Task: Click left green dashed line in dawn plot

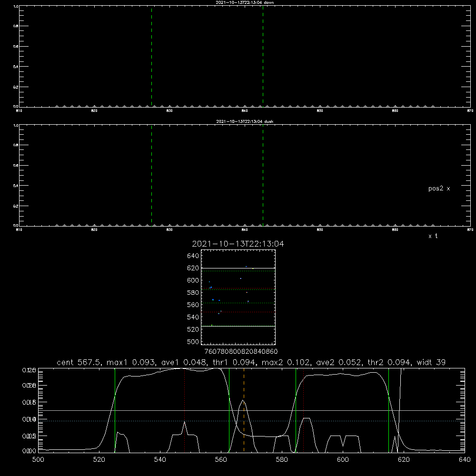Action: pos(151,56)
